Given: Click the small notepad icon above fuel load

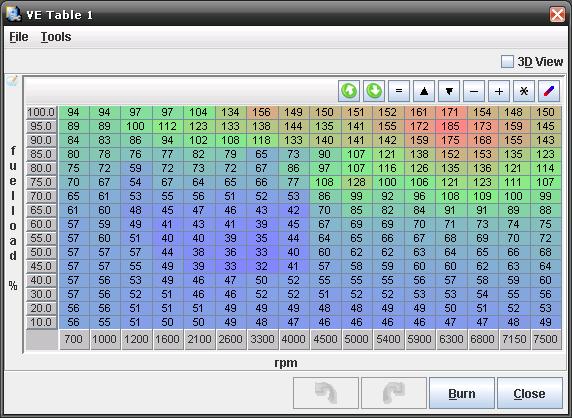Looking at the screenshot, I should (x=12, y=81).
